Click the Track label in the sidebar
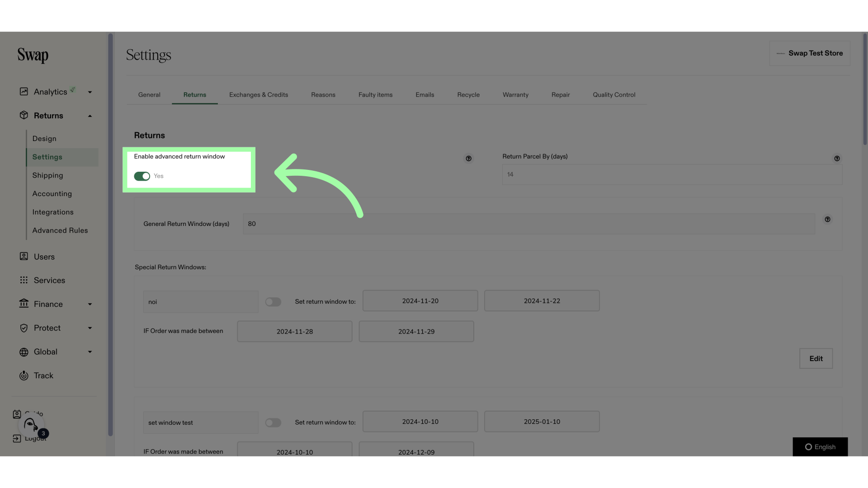 pyautogui.click(x=43, y=376)
